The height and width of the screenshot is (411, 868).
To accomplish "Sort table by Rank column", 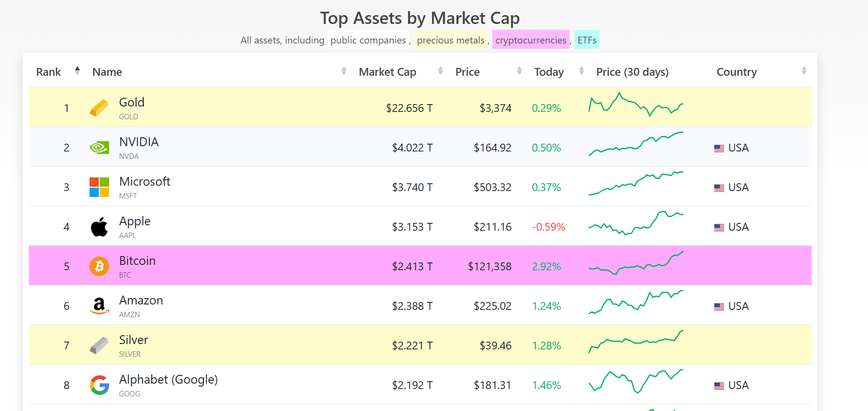I will (49, 72).
